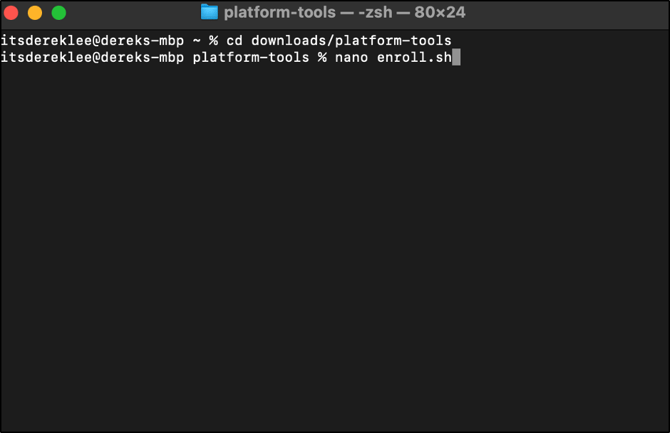The image size is (670, 433).
Task: Click 'platform-tools' directory name in the second prompt
Action: (x=251, y=57)
